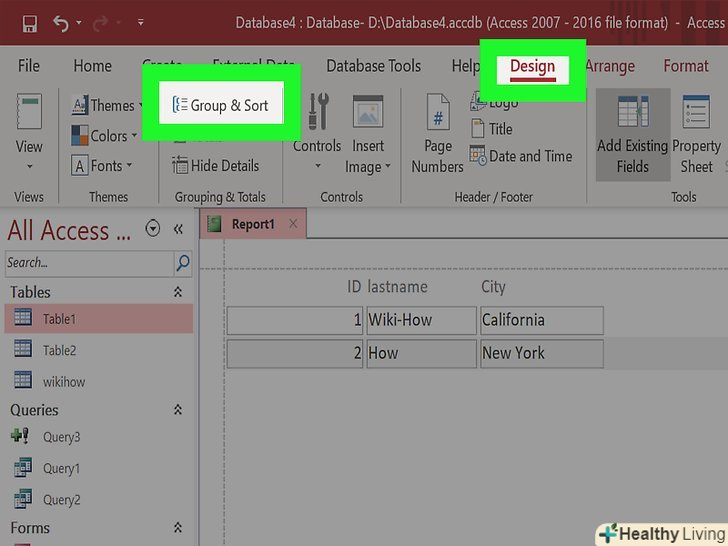Click Add Existing Fields button

(x=633, y=135)
